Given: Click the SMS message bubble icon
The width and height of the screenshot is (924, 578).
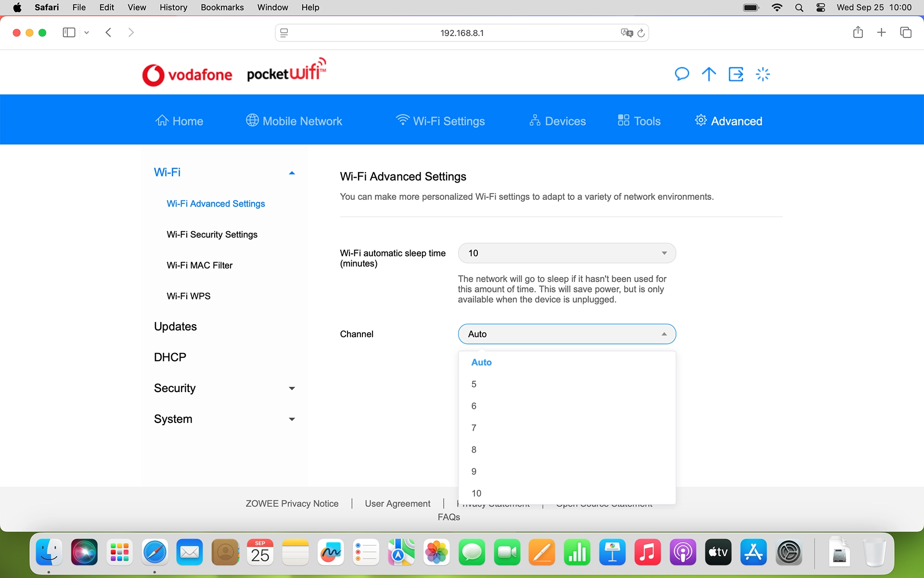Looking at the screenshot, I should tap(681, 74).
